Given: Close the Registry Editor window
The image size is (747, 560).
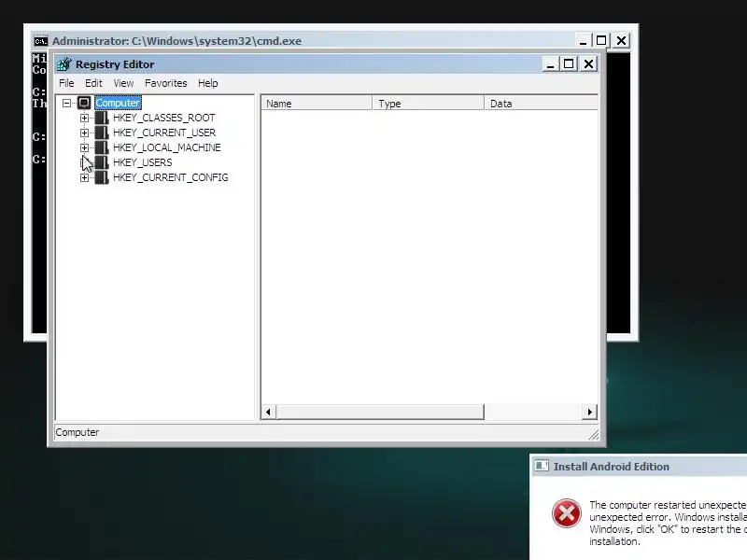Looking at the screenshot, I should point(589,63).
